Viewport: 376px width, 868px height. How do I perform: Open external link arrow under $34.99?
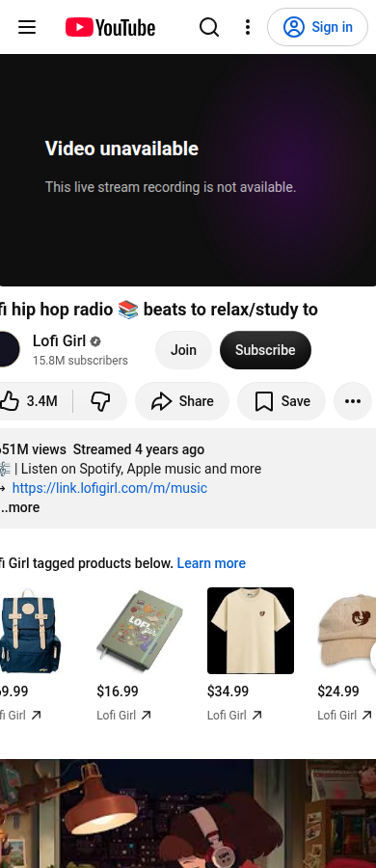click(257, 716)
